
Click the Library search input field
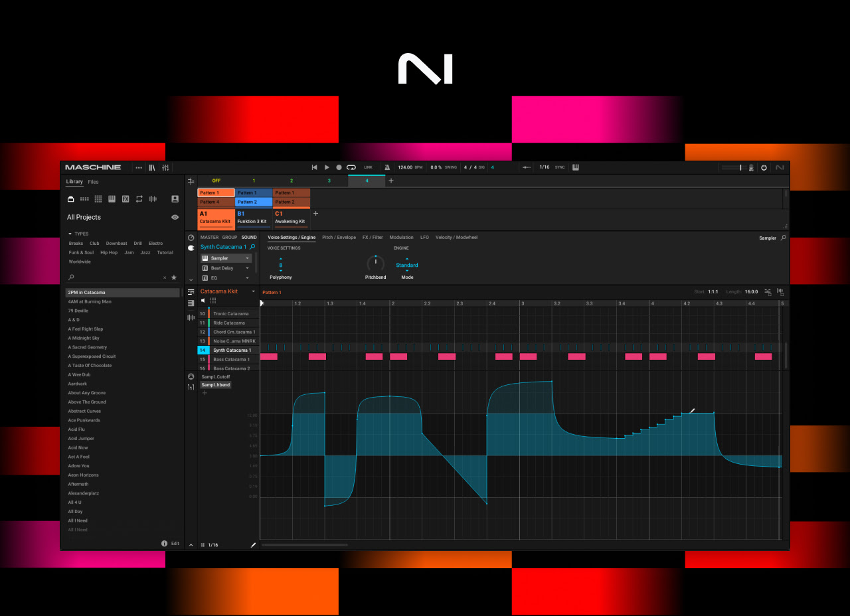116,277
